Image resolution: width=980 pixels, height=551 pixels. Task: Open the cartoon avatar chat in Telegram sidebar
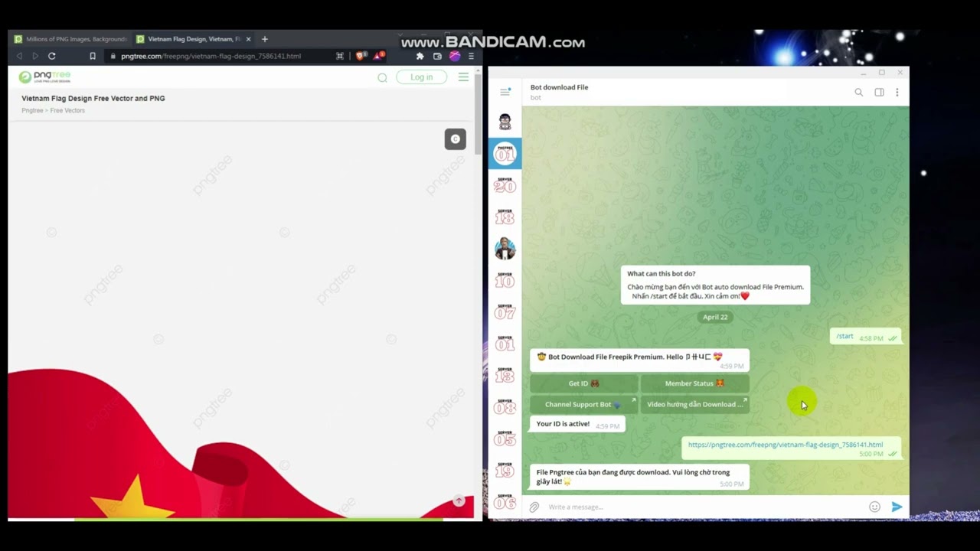coord(505,122)
